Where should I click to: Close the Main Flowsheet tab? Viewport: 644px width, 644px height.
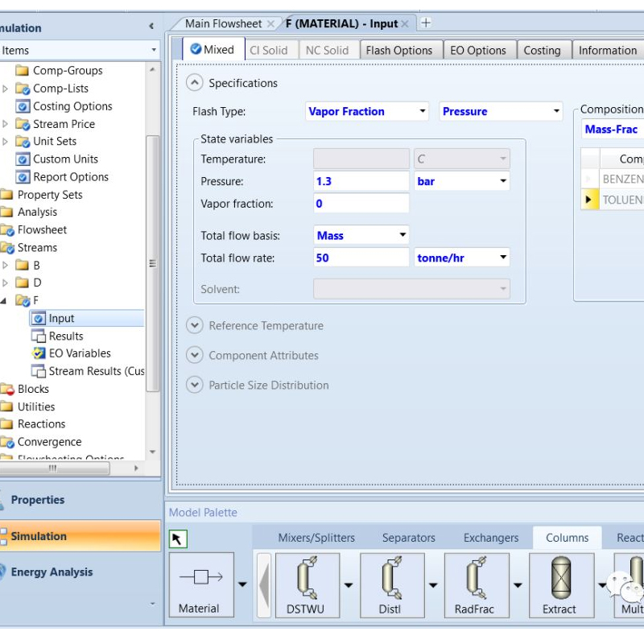coord(270,24)
